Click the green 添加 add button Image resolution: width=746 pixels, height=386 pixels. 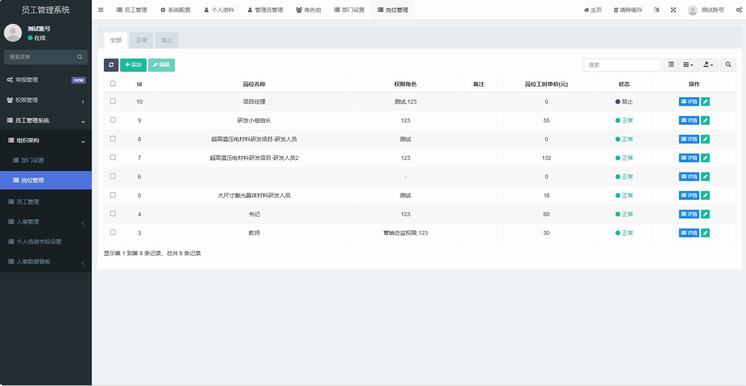click(x=133, y=65)
